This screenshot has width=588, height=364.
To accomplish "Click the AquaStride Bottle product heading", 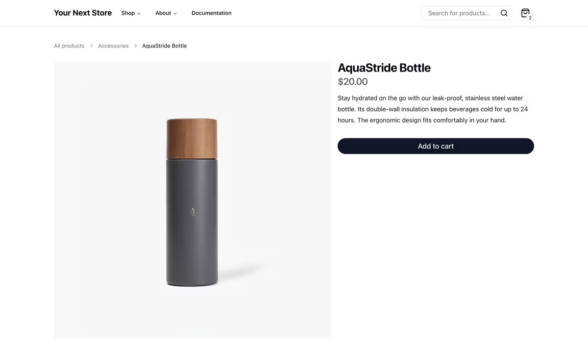I will coord(384,68).
